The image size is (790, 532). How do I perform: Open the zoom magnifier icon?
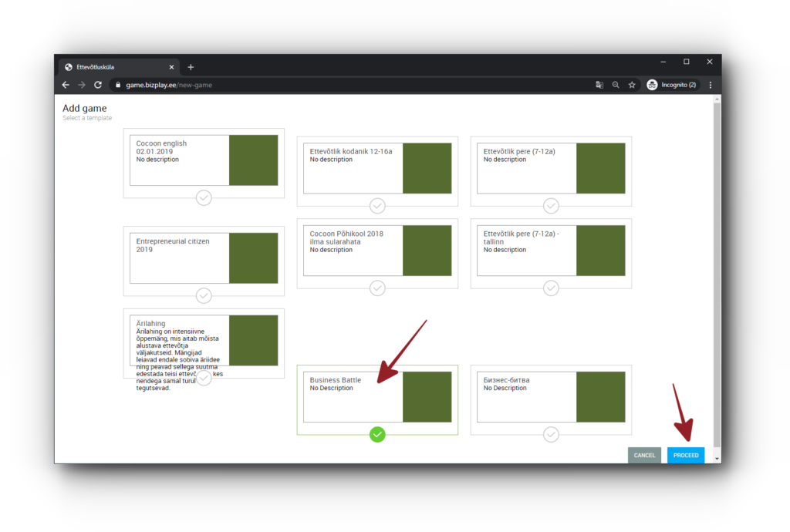(616, 85)
